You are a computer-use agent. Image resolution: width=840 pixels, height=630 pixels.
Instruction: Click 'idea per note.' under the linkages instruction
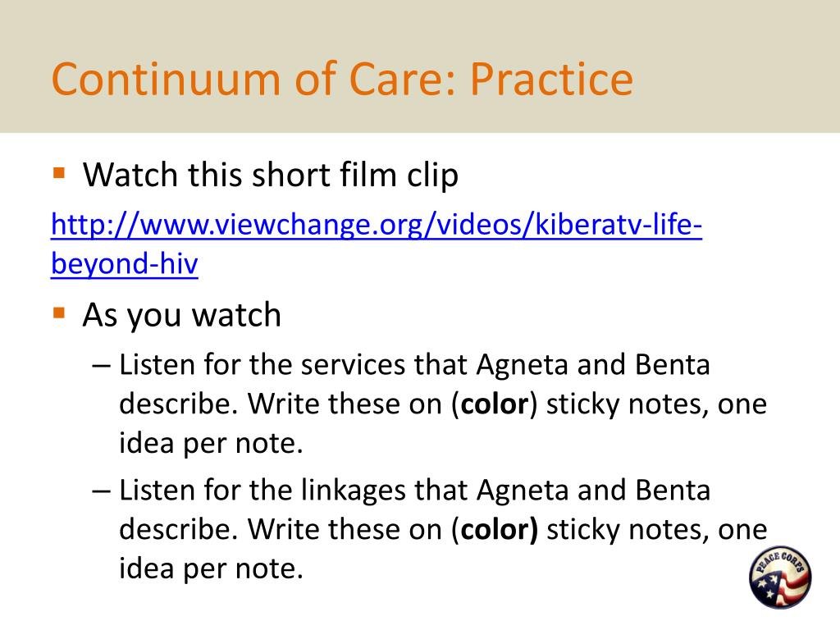(211, 569)
